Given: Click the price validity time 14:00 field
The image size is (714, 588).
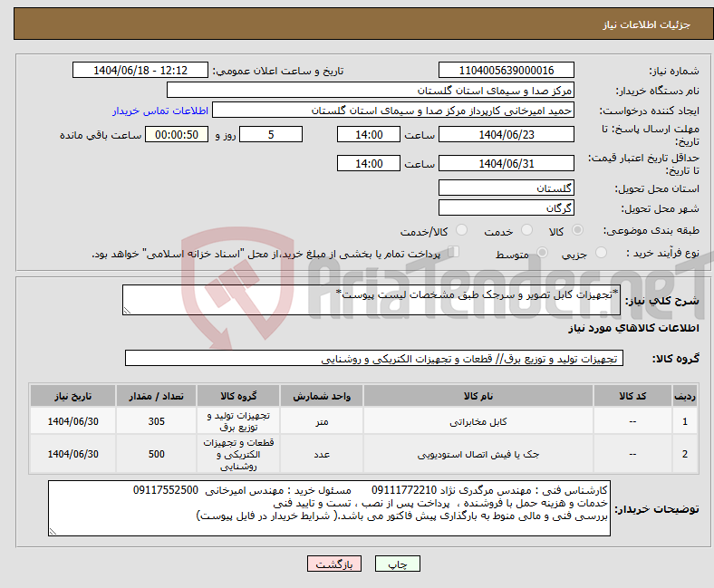Looking at the screenshot, I should (369, 163).
